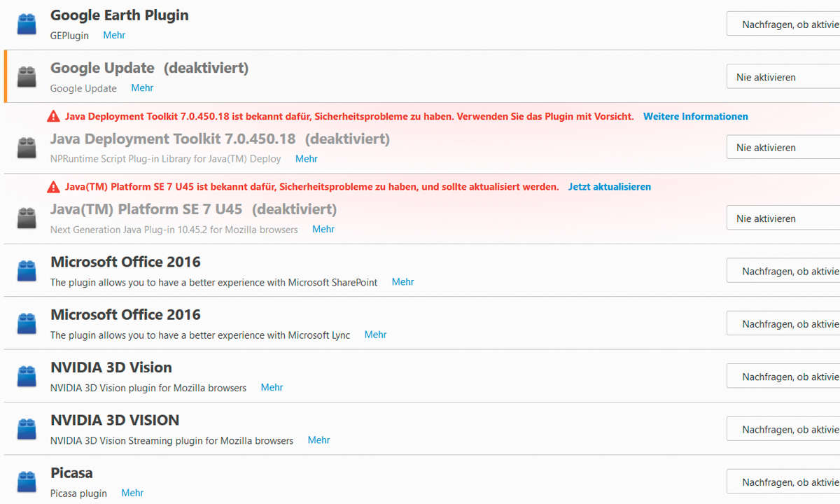
Task: Click 'Mehr' next to the Google Update description
Action: click(x=142, y=87)
